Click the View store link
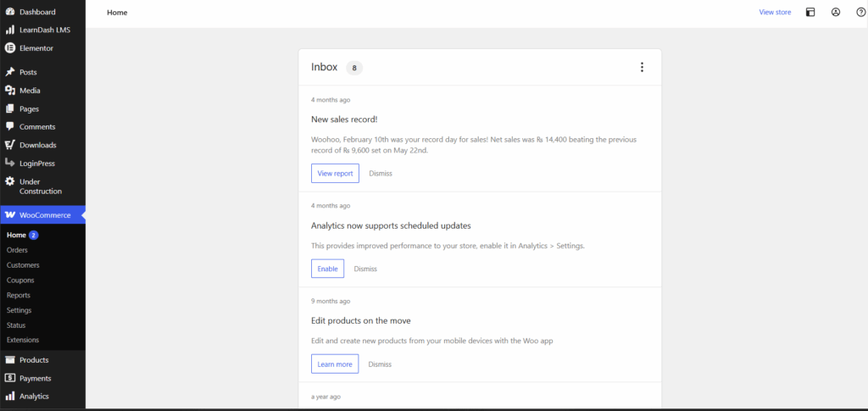The image size is (868, 411). tap(775, 12)
